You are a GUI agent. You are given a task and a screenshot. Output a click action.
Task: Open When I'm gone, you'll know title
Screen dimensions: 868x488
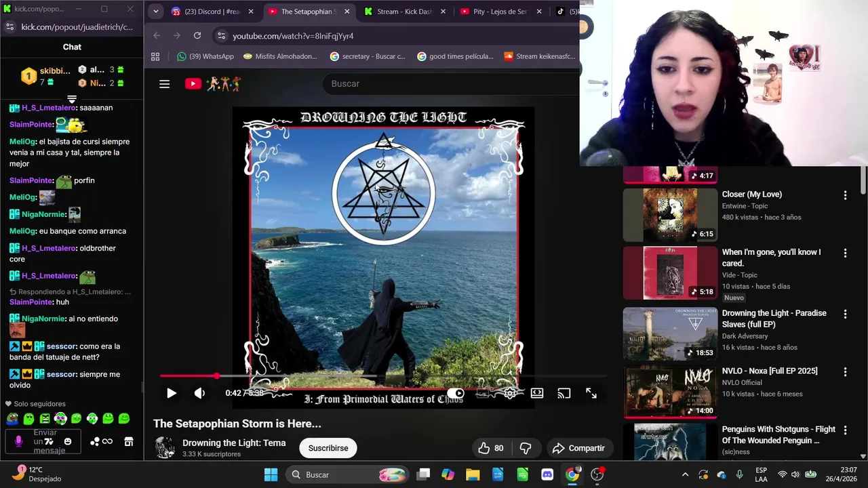(772, 258)
